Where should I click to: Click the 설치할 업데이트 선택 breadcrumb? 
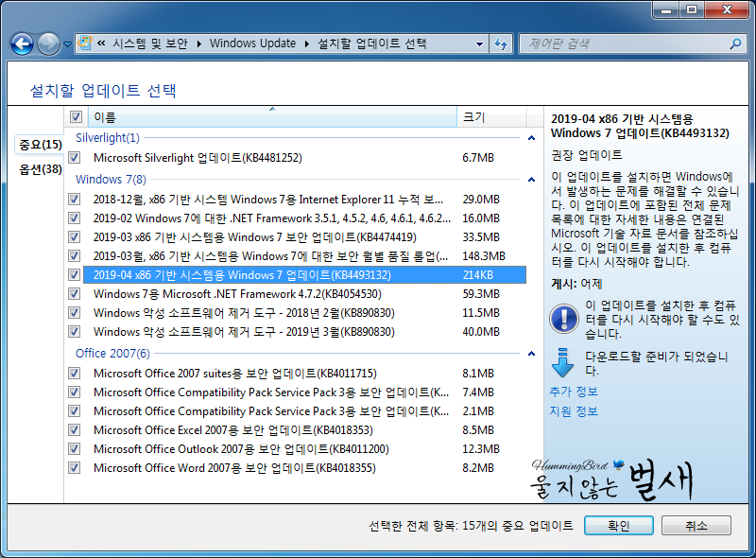371,44
